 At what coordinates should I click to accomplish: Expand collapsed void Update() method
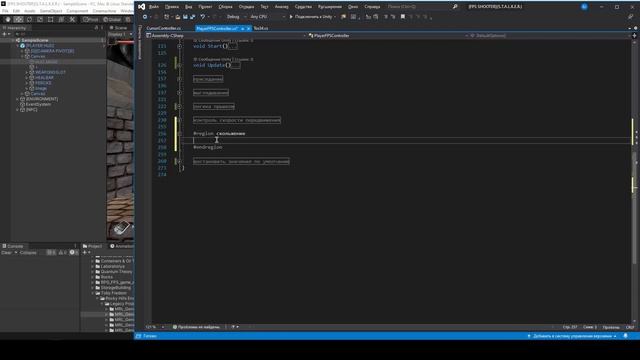point(179,65)
